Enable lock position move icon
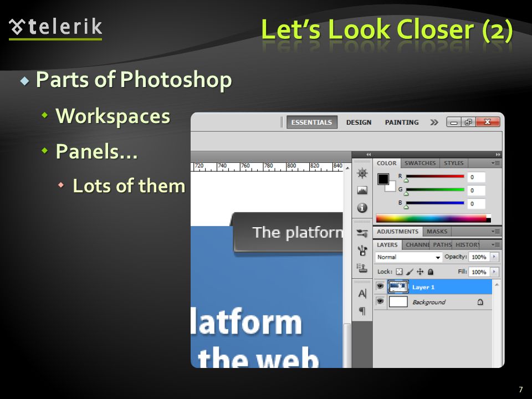 point(420,272)
